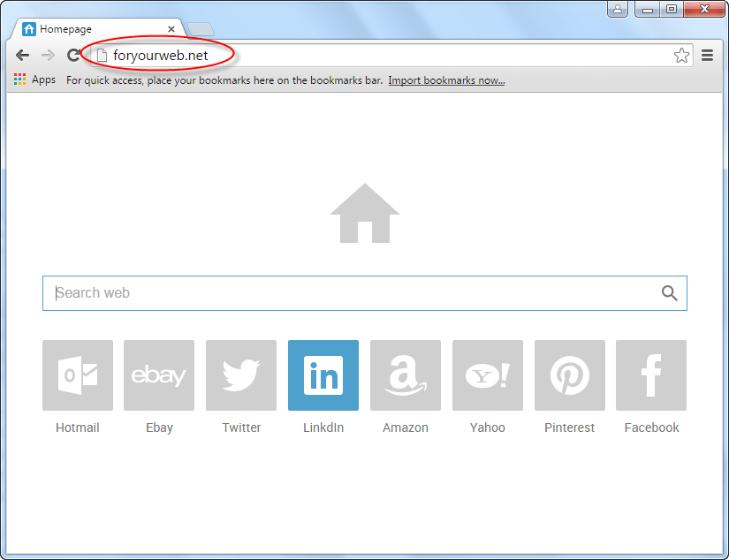Click the Ebay text label
The height and width of the screenshot is (560, 729).
coord(159,428)
